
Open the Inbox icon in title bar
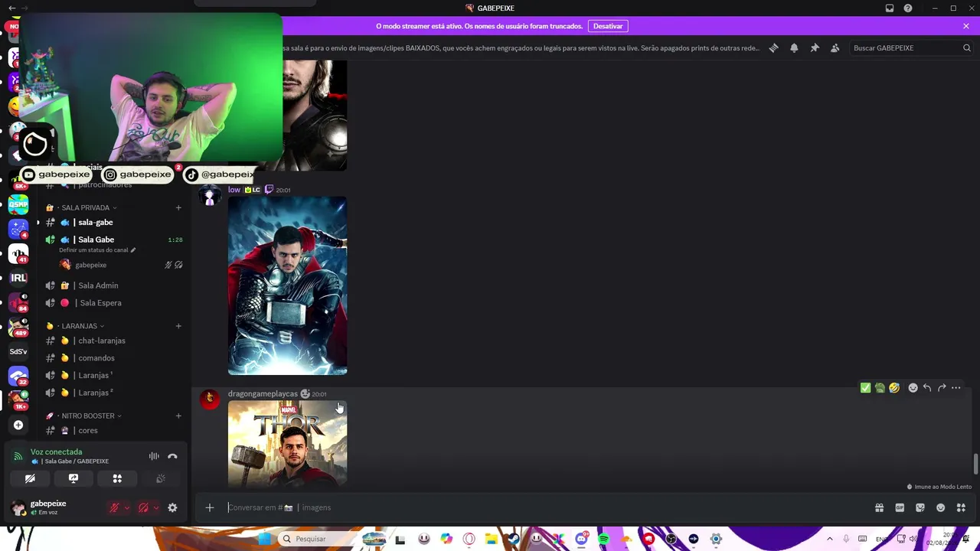point(890,8)
